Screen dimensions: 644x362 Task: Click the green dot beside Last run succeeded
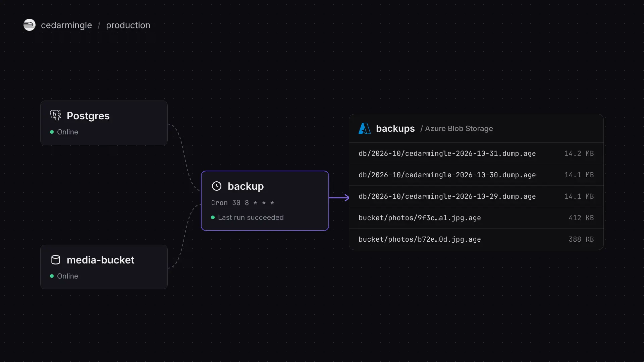[213, 218]
